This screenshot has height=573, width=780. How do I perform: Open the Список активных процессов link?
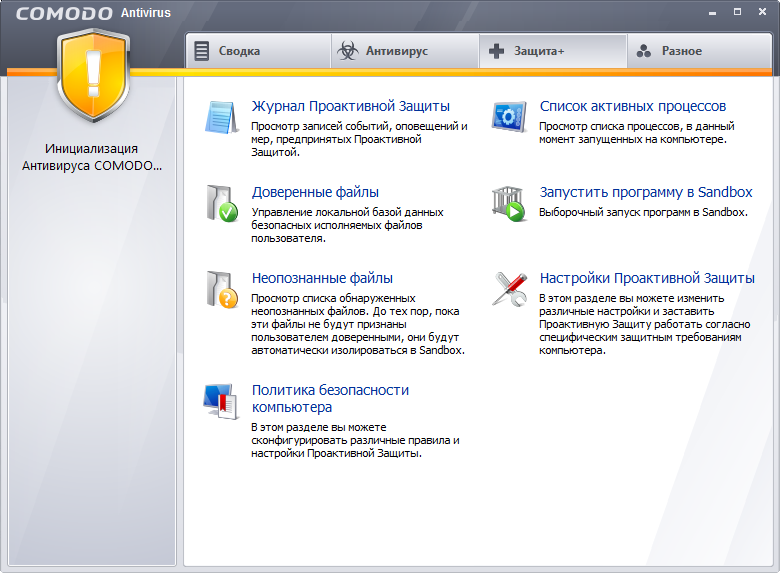pyautogui.click(x=633, y=106)
